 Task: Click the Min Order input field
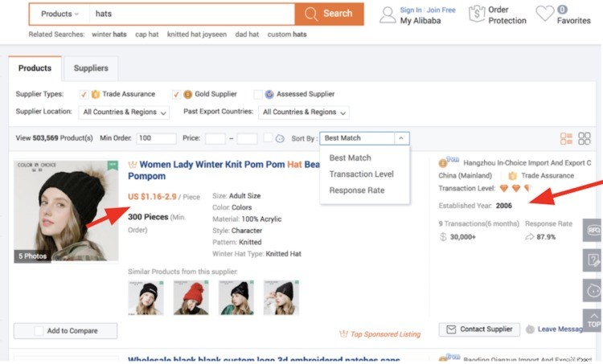156,138
